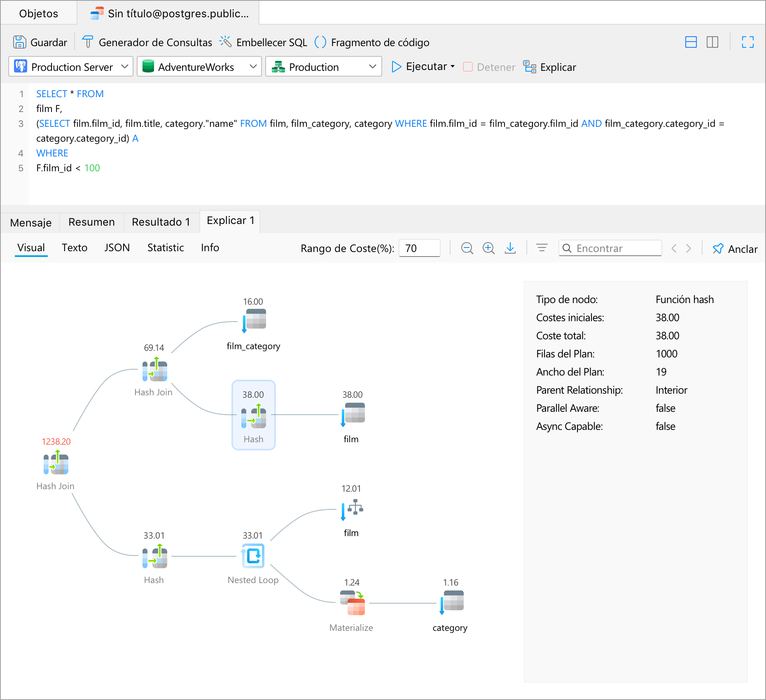Zoom in the explain plan diagram

[x=488, y=248]
